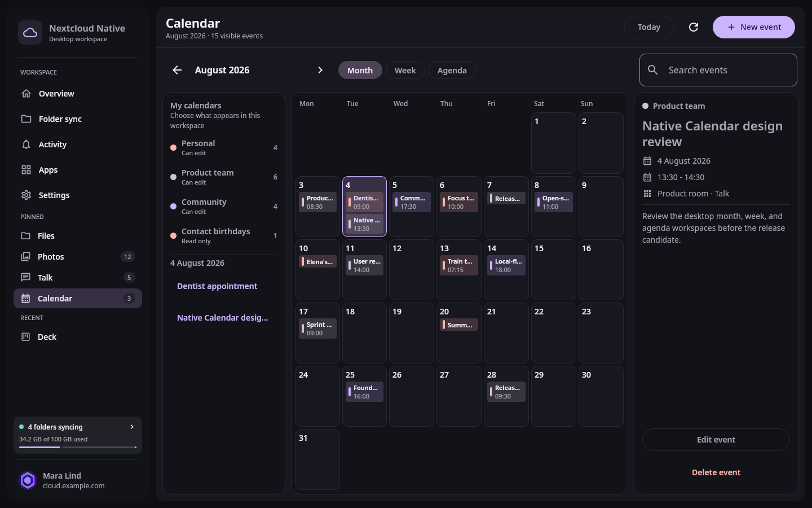This screenshot has height=508, width=812.
Task: Click Talk badge showing 5
Action: click(129, 278)
